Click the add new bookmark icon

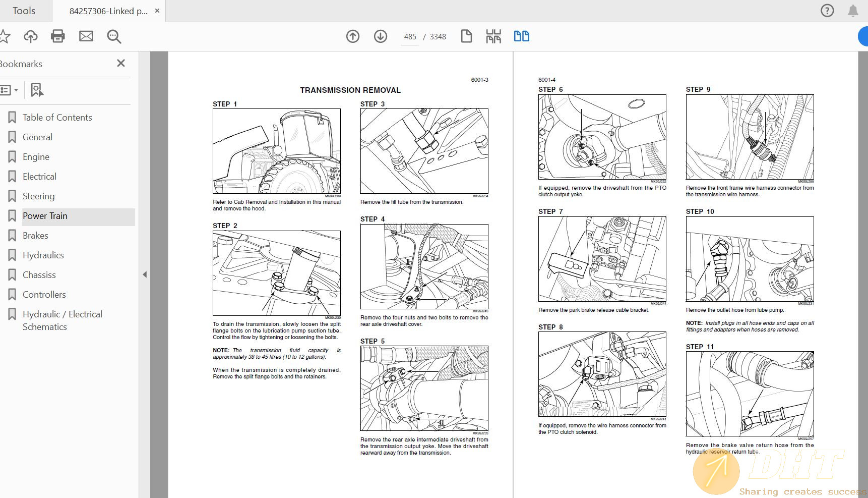[37, 90]
